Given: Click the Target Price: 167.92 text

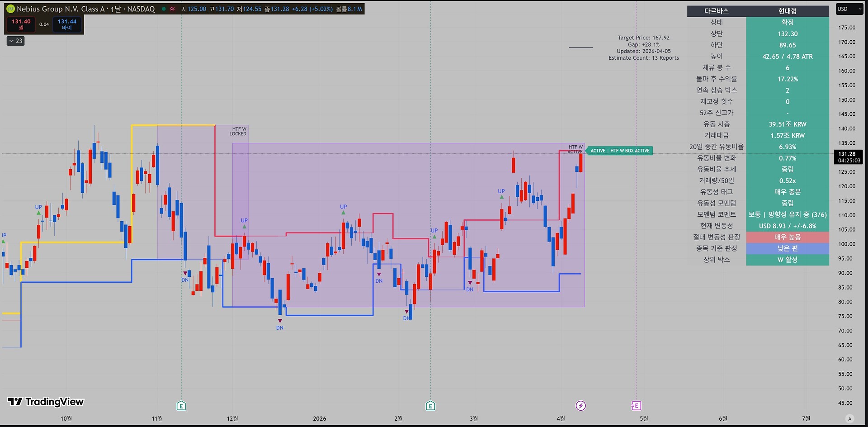Looking at the screenshot, I should coord(644,38).
